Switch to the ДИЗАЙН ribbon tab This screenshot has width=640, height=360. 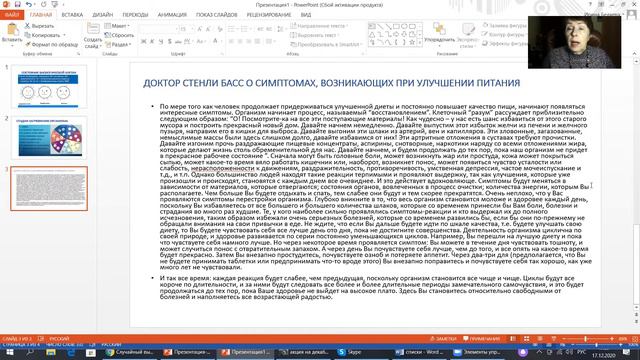pos(102,15)
